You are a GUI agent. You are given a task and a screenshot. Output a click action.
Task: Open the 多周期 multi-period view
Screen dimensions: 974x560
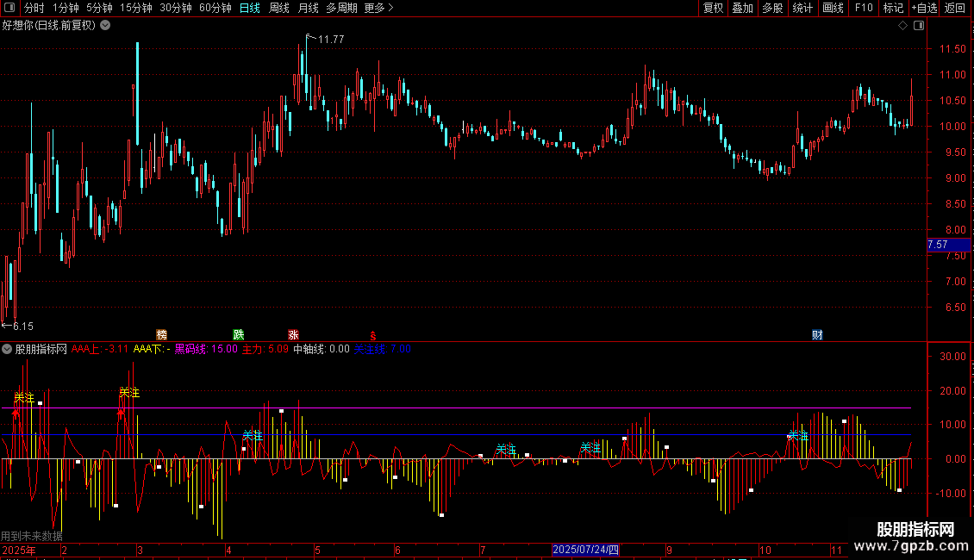pos(341,8)
